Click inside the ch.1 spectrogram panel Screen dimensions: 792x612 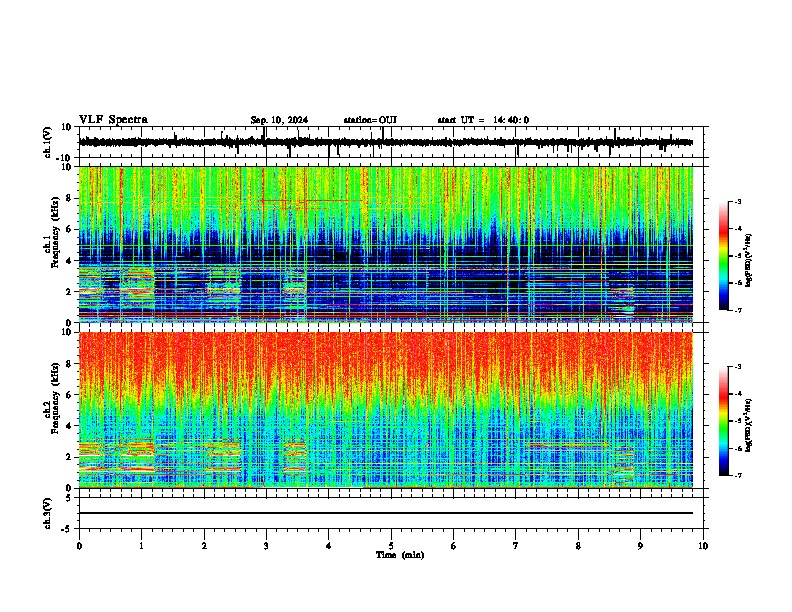(x=386, y=244)
